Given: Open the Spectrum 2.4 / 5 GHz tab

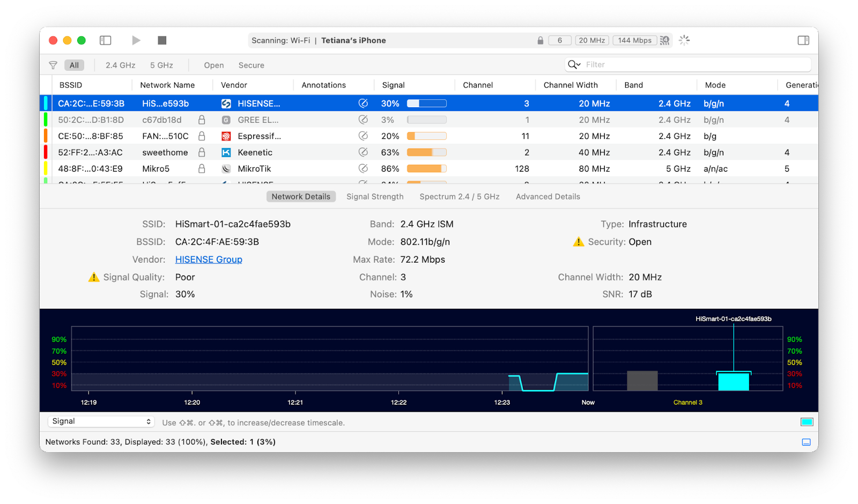Looking at the screenshot, I should 460,197.
